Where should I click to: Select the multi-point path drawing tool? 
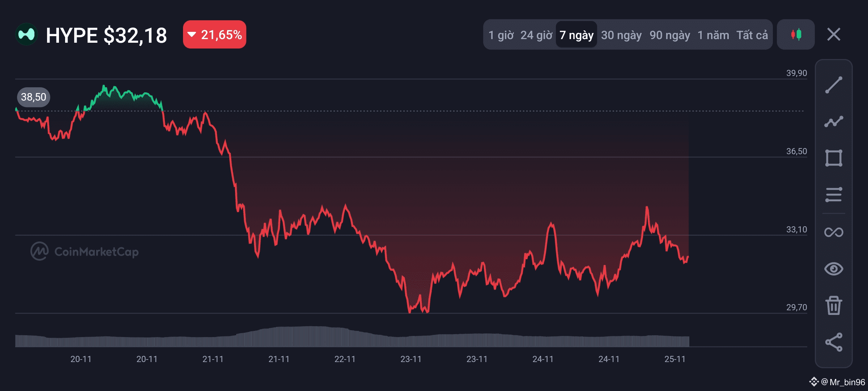coord(834,122)
